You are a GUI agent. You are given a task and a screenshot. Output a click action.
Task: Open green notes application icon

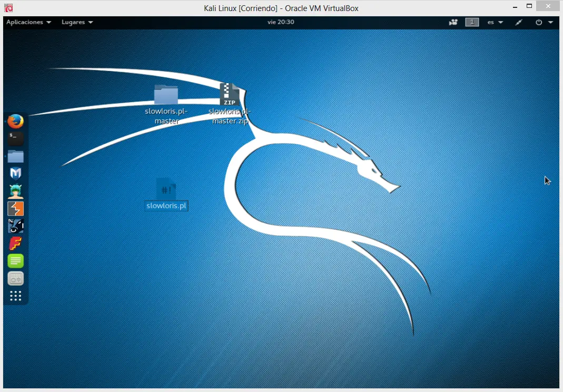[15, 261]
